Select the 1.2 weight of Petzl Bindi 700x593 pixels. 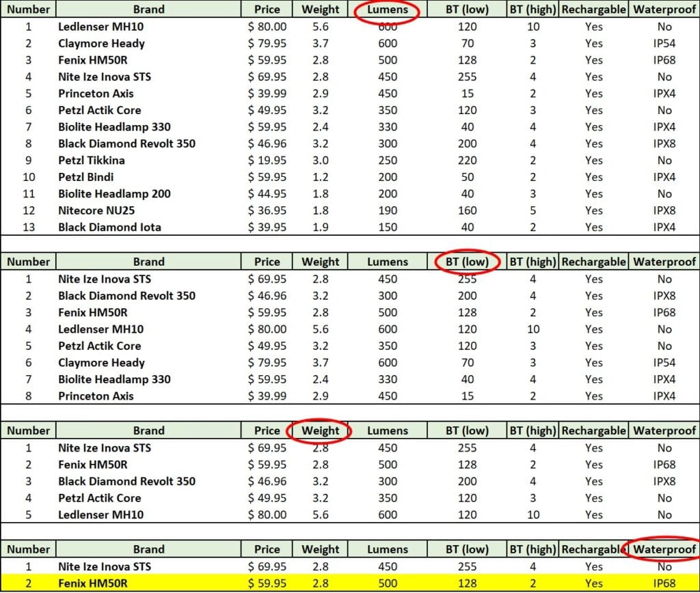[x=321, y=177]
